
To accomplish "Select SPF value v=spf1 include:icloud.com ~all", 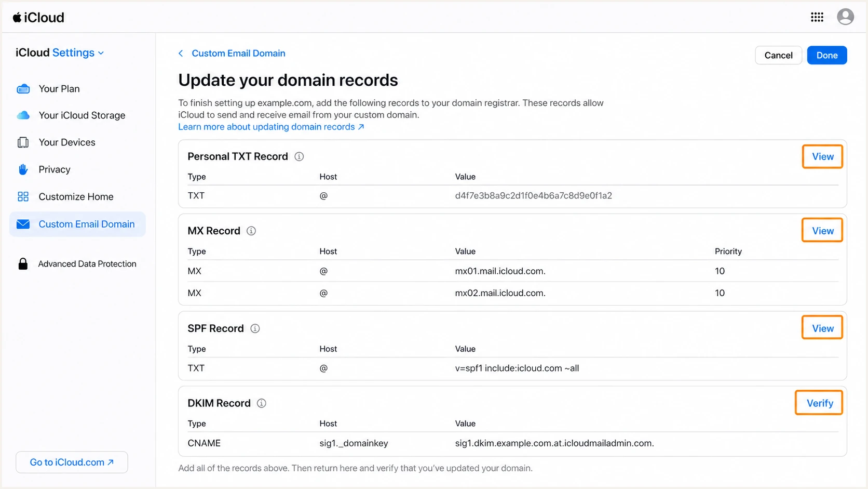I will point(517,368).
